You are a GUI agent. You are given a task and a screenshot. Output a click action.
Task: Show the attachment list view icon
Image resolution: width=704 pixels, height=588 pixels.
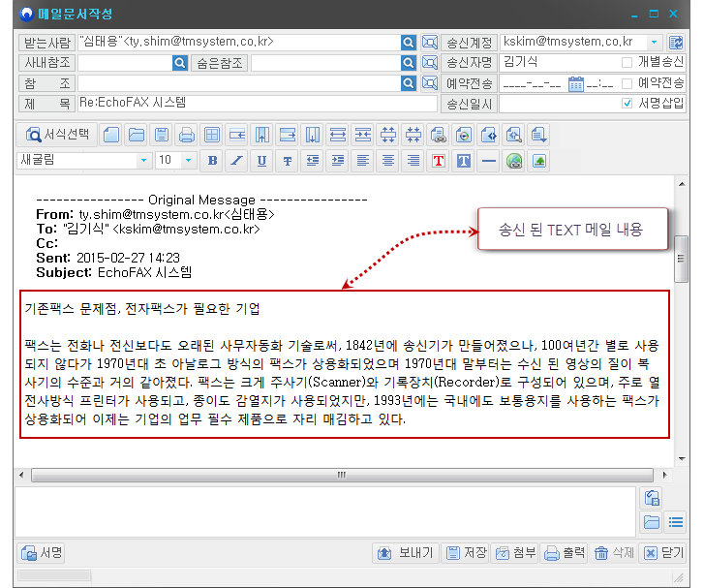tap(676, 522)
